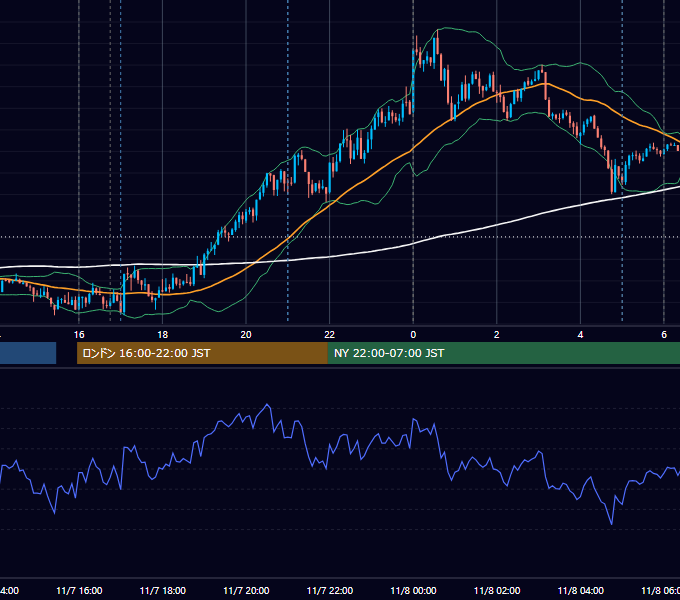
Task: Click the '20' hour label on price chart axis
Action: pos(246,335)
